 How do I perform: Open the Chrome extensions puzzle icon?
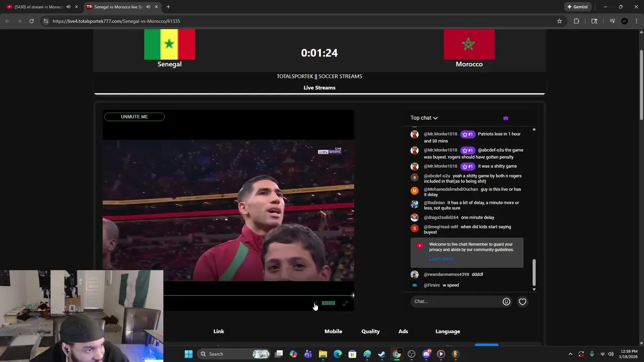pyautogui.click(x=576, y=21)
